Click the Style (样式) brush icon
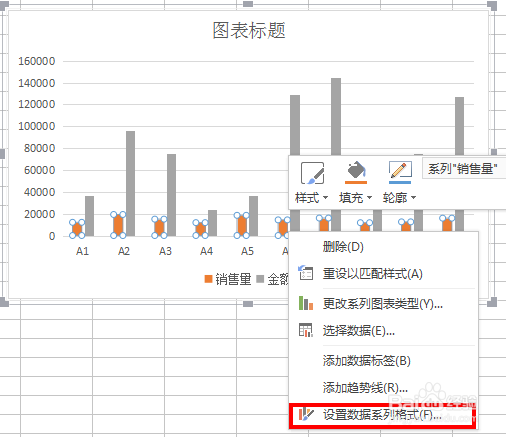The width and height of the screenshot is (506, 437). pyautogui.click(x=312, y=173)
